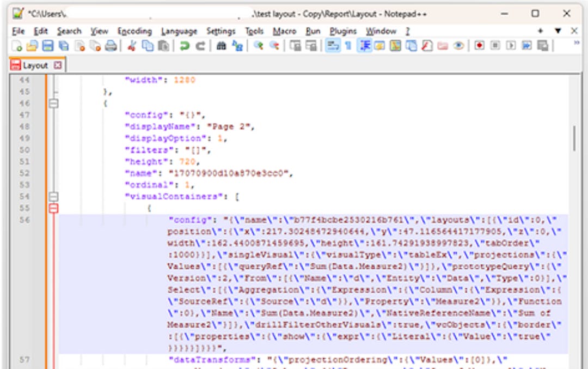
Task: Cut selection with the scissors icon
Action: [x=132, y=46]
